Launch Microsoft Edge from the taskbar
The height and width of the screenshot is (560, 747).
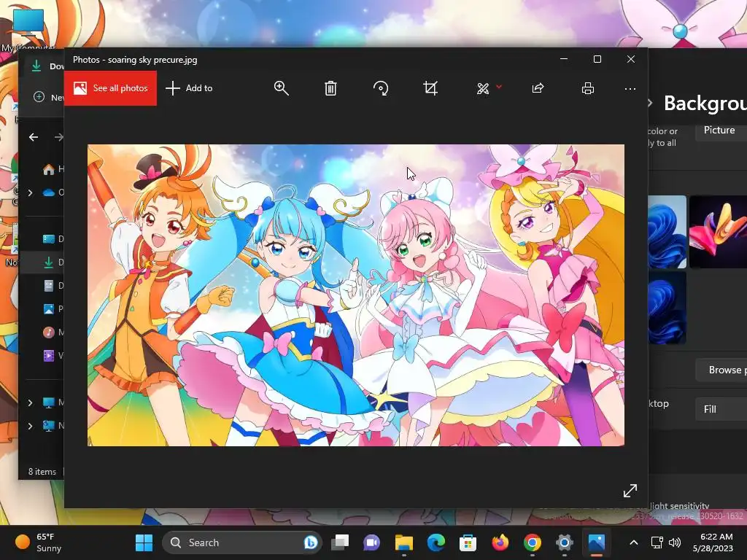coord(436,542)
